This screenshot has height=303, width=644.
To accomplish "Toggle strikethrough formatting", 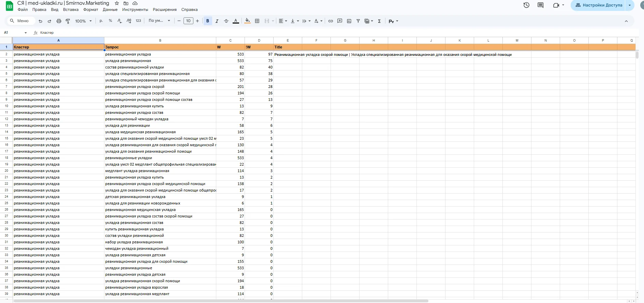I will pos(226,21).
